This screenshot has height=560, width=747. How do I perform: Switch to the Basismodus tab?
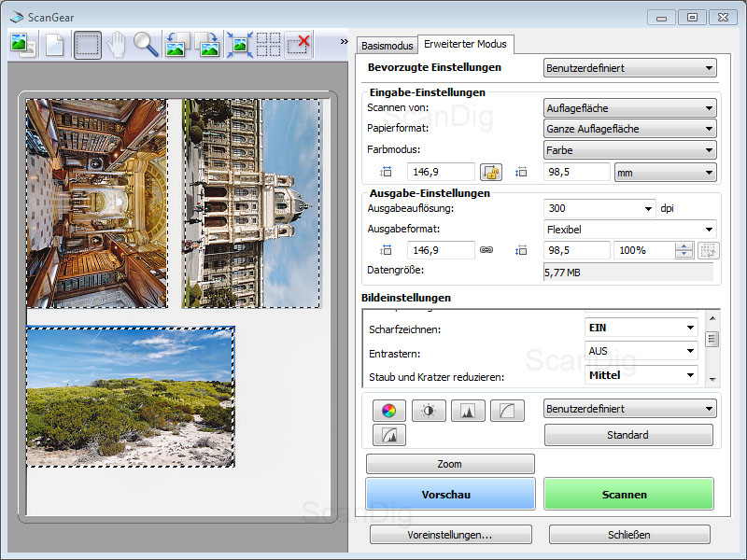click(387, 44)
